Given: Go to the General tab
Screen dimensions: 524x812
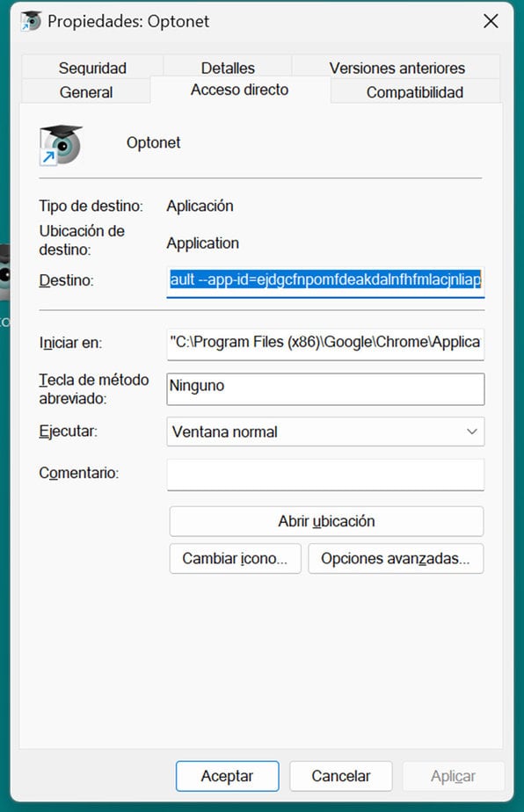Looking at the screenshot, I should click(86, 91).
